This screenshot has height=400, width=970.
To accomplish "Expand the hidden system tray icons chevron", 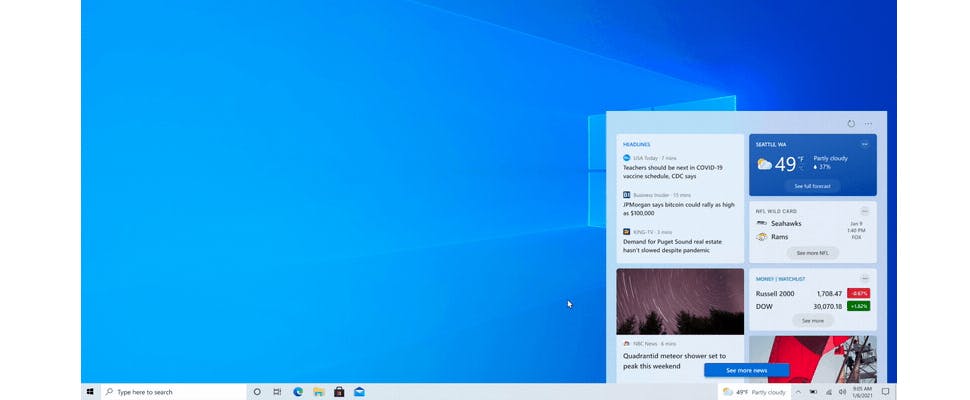I will 798,392.
